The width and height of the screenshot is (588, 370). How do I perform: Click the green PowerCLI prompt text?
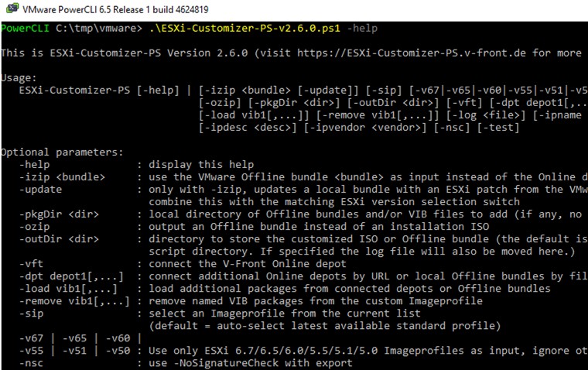coord(26,29)
